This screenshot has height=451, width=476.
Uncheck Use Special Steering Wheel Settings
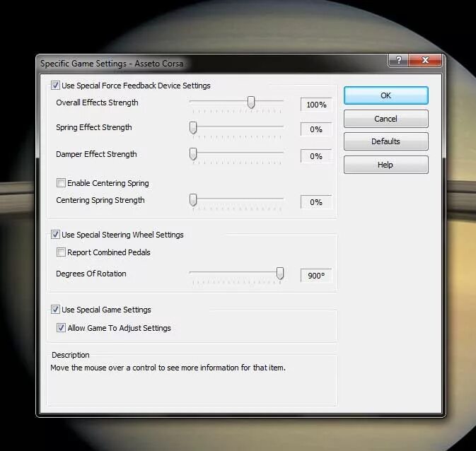pyautogui.click(x=55, y=234)
